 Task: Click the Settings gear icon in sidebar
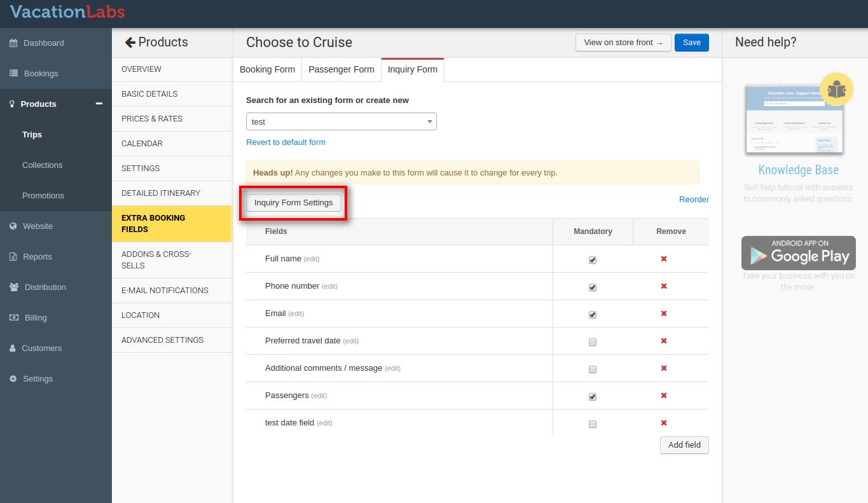coord(13,379)
